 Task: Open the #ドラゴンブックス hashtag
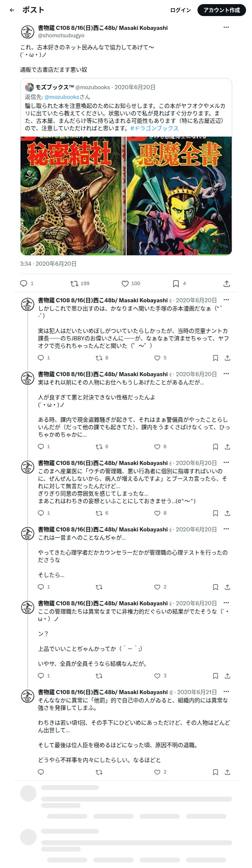pos(155,128)
